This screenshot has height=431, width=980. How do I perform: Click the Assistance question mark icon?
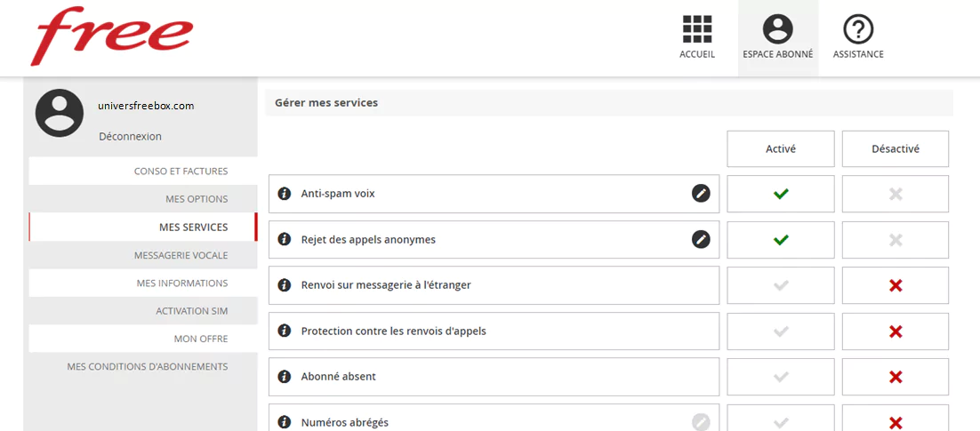coord(858,30)
